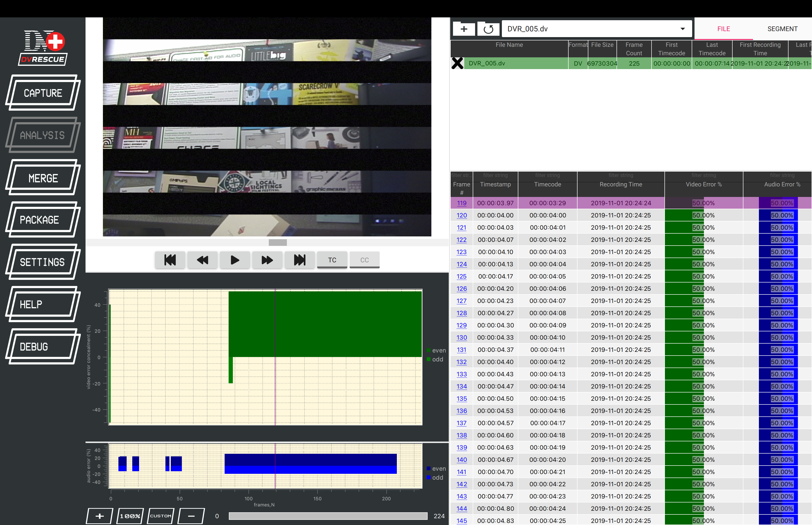Viewport: 812px width, 525px height.
Task: Open the MERGE section in sidebar
Action: coord(43,178)
